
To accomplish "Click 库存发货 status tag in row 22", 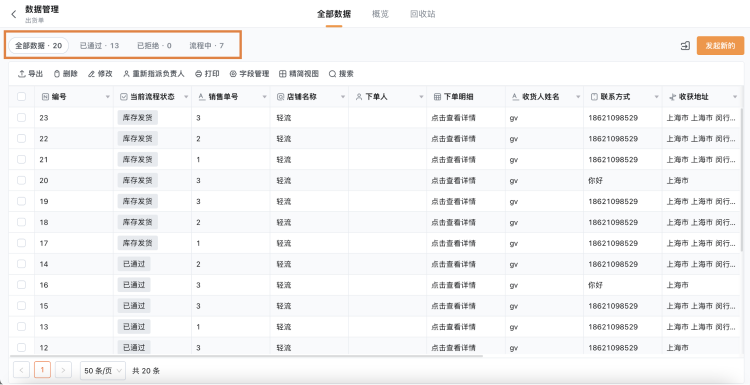I will [138, 139].
